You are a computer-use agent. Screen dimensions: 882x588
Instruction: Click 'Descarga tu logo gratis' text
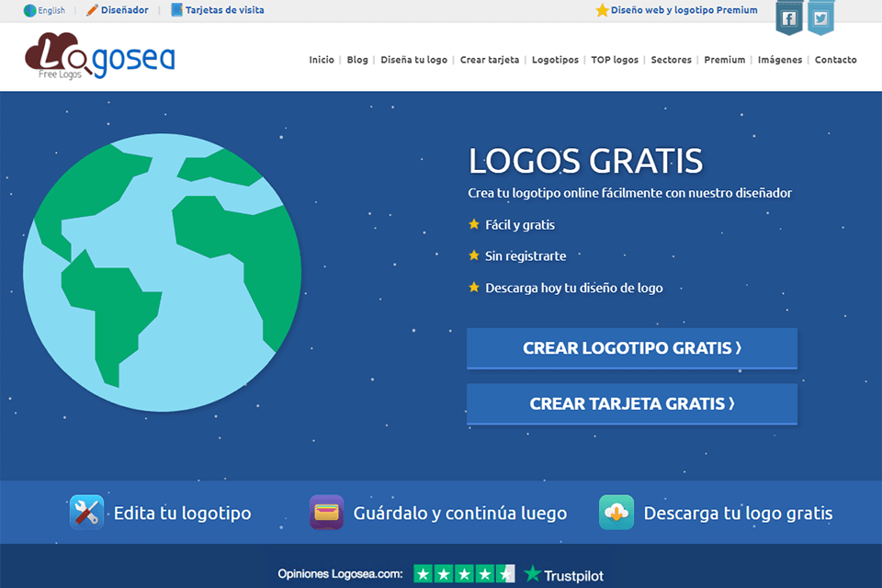tap(738, 514)
